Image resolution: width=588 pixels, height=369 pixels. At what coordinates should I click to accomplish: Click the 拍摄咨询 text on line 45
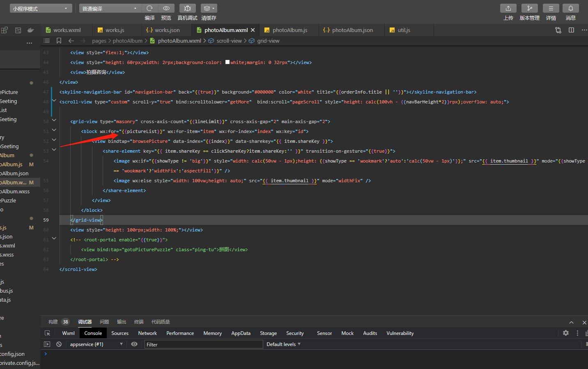(x=96, y=72)
